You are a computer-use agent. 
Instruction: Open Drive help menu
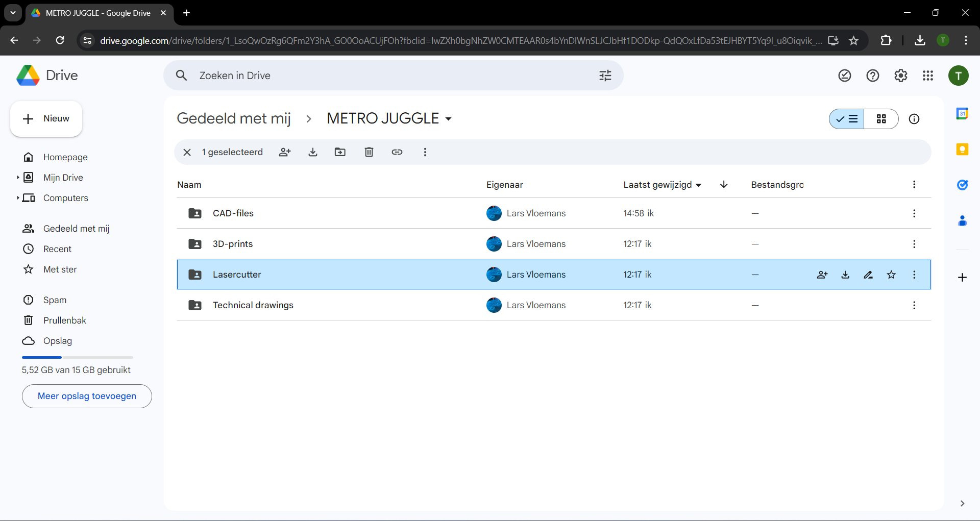[x=873, y=76]
